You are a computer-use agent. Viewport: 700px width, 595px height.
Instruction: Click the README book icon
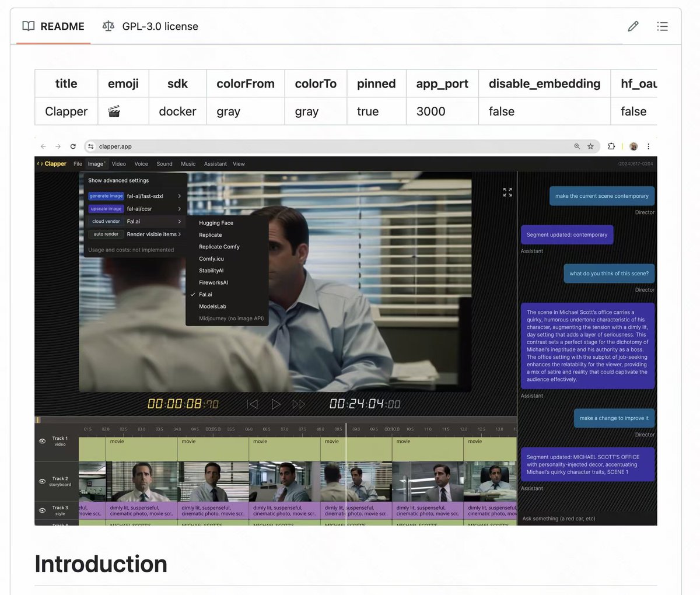28,26
